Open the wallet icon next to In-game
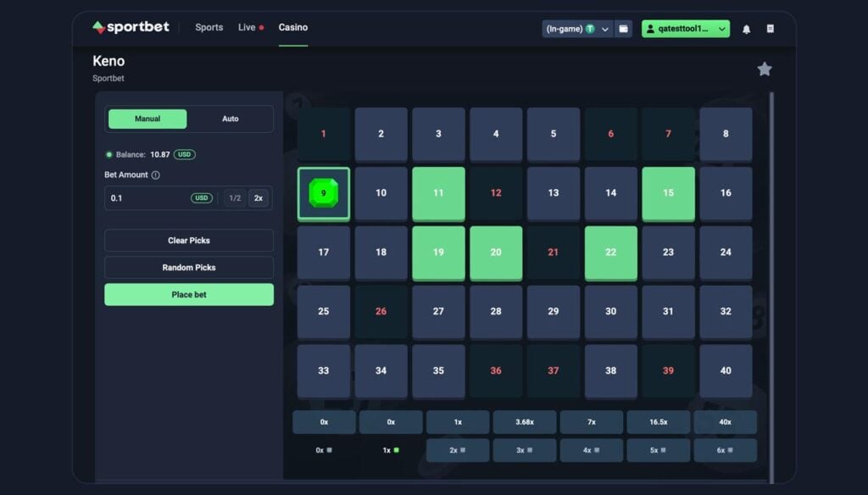Image resolution: width=868 pixels, height=495 pixels. tap(623, 29)
